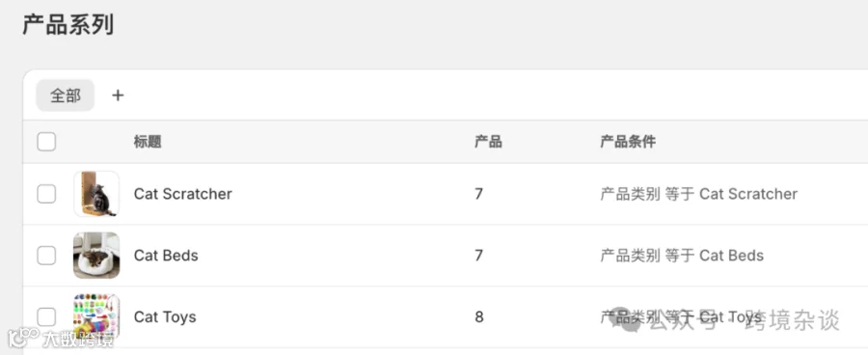Click condition text 产品类别 等于 Cat Beds
This screenshot has width=868, height=355.
tap(682, 256)
